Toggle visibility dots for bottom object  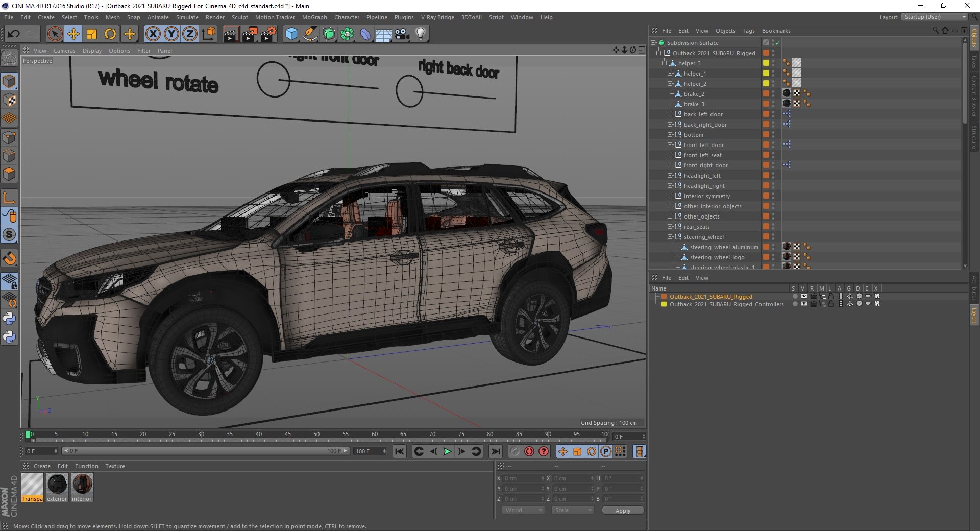pos(773,135)
